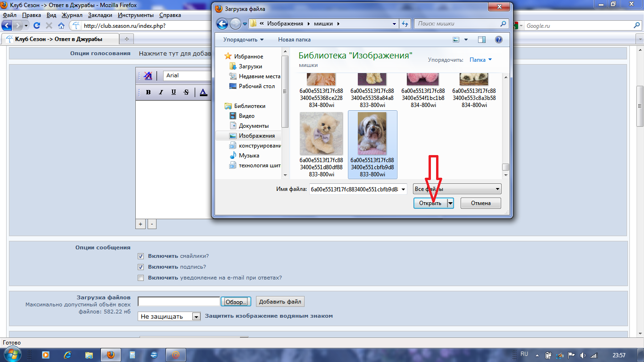Apply bold formatting in the post editor
Viewport: 644px width, 362px height.
click(148, 92)
